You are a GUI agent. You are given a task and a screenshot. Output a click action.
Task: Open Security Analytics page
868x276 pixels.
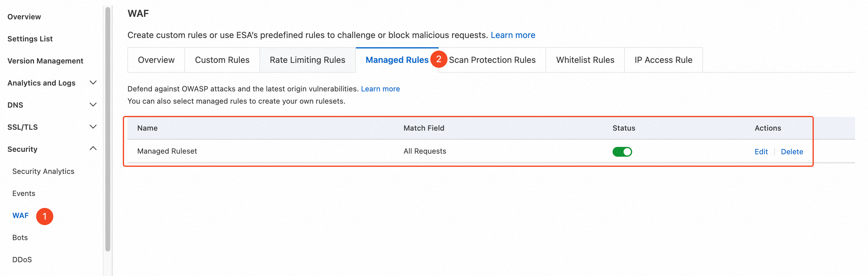pos(43,171)
